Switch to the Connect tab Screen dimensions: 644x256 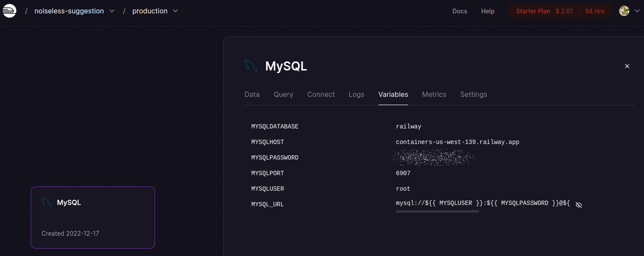point(321,94)
